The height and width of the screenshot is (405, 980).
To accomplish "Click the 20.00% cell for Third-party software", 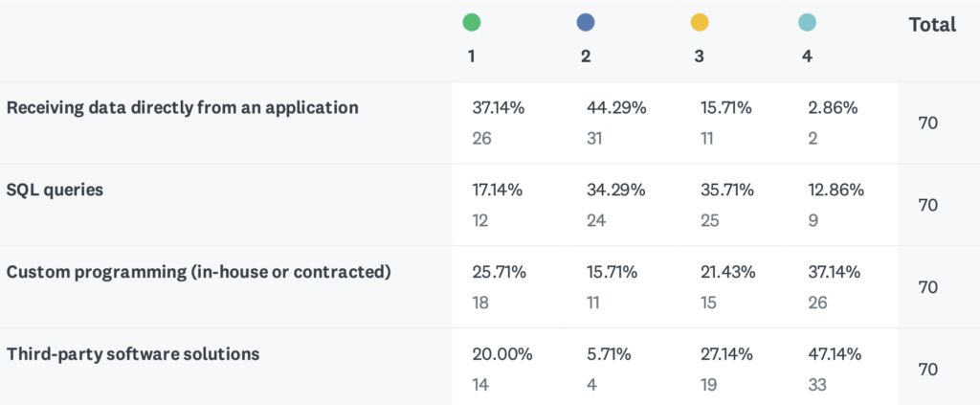I will (x=502, y=354).
